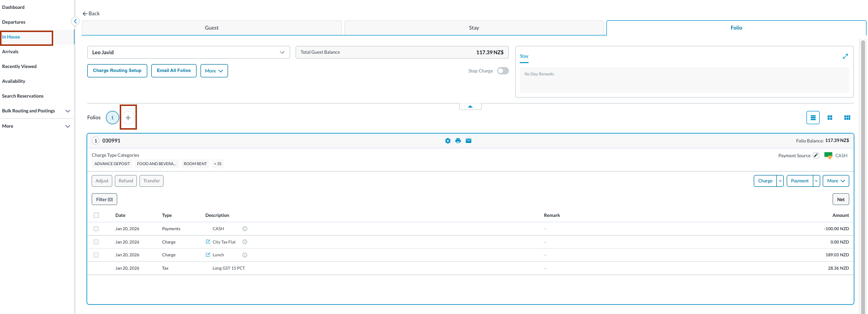
Task: Expand the Stay remarks panel
Action: [845, 56]
